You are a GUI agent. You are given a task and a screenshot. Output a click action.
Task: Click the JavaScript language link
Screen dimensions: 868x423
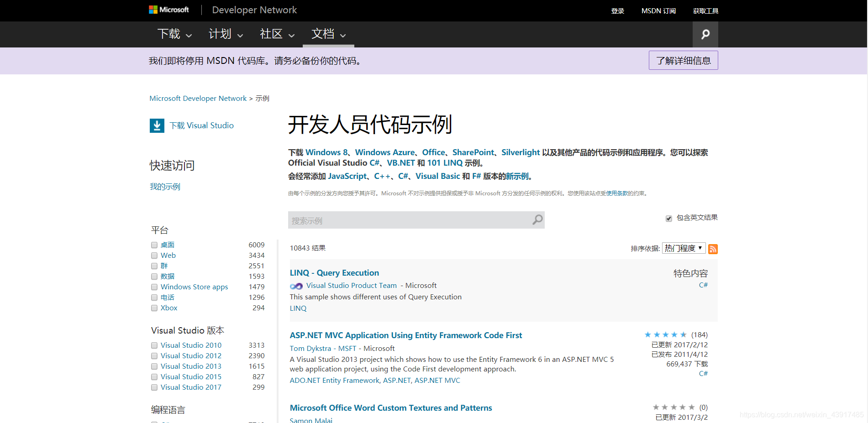(347, 176)
